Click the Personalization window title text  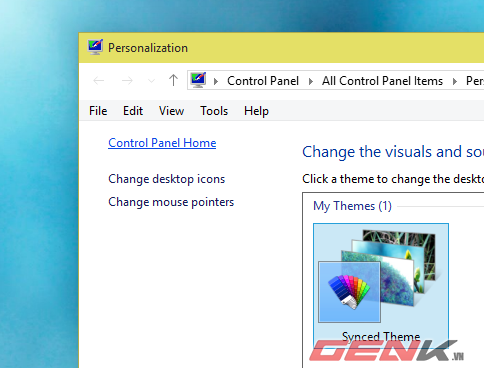(x=148, y=48)
